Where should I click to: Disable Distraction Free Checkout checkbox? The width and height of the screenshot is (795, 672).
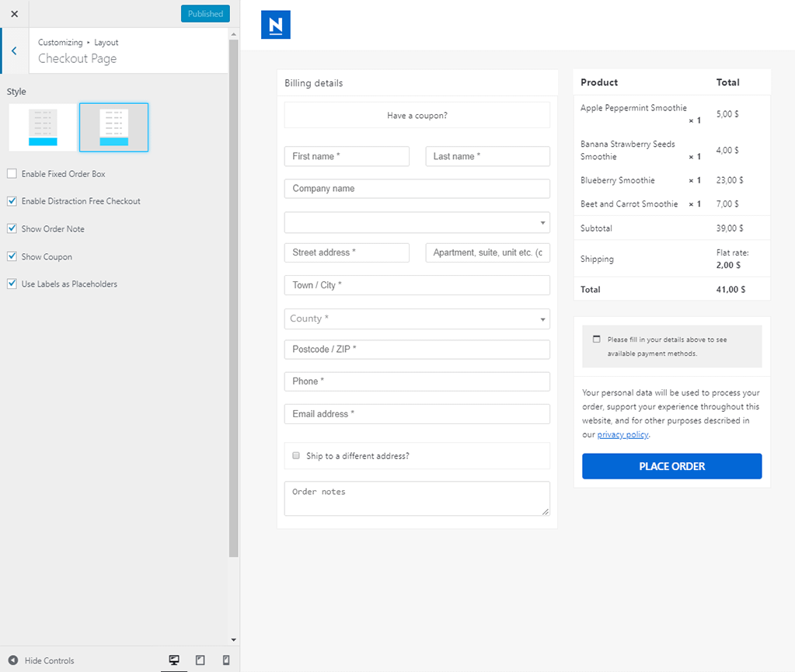coord(12,201)
